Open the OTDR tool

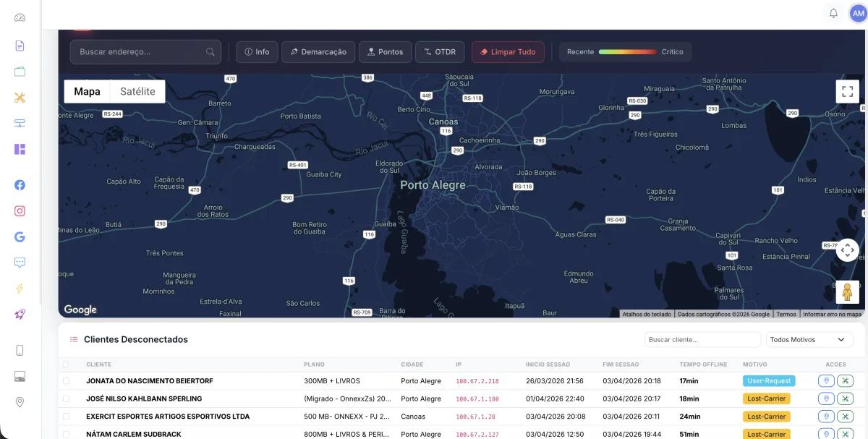pos(440,52)
